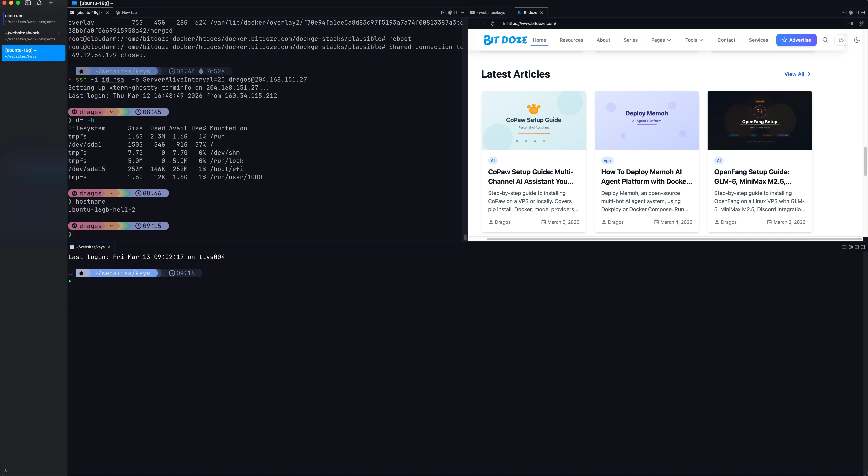Create a new tab with the plus icon

(51, 3)
